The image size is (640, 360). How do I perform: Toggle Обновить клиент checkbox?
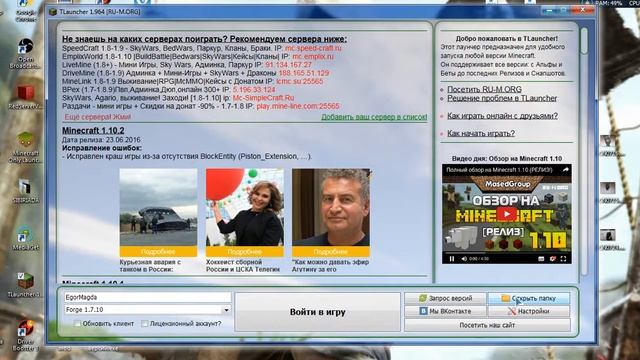click(77, 323)
